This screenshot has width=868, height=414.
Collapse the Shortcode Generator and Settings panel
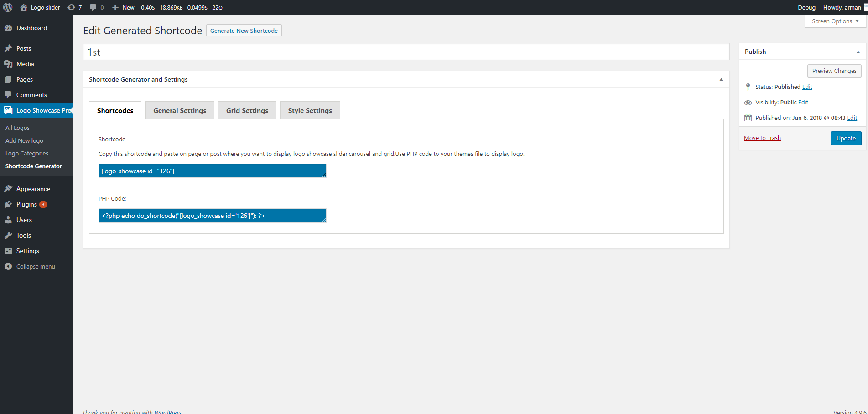click(x=721, y=79)
